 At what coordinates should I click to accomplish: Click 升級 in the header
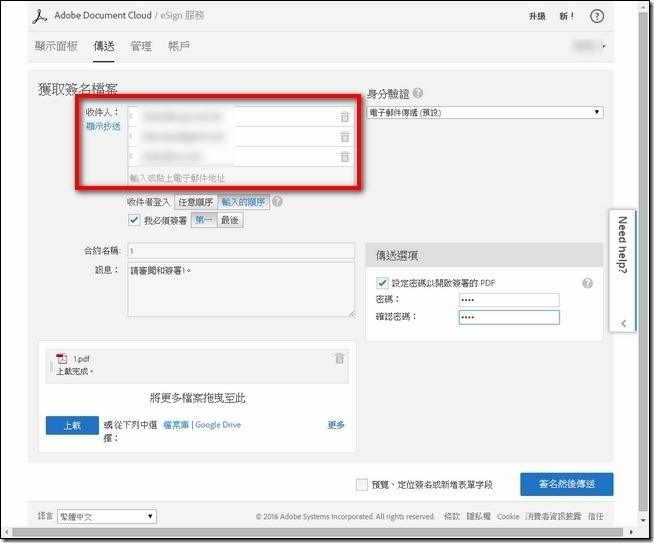tap(537, 16)
